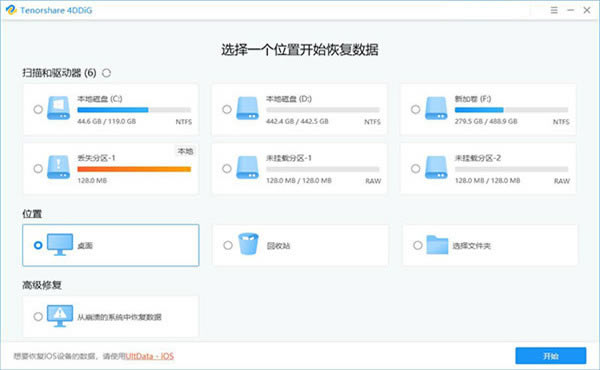Select the radio button for disk D:

tap(227, 109)
